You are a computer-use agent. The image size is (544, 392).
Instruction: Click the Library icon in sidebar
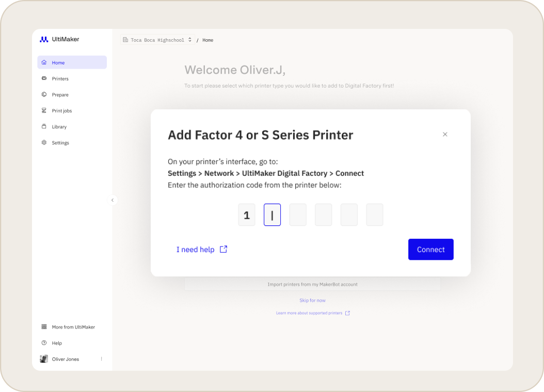click(x=44, y=126)
